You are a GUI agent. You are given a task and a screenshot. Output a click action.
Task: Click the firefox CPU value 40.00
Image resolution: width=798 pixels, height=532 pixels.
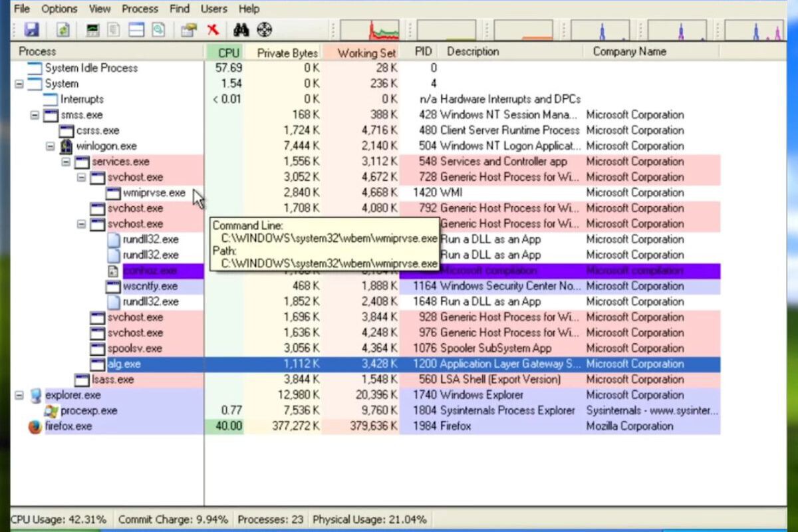pyautogui.click(x=229, y=426)
